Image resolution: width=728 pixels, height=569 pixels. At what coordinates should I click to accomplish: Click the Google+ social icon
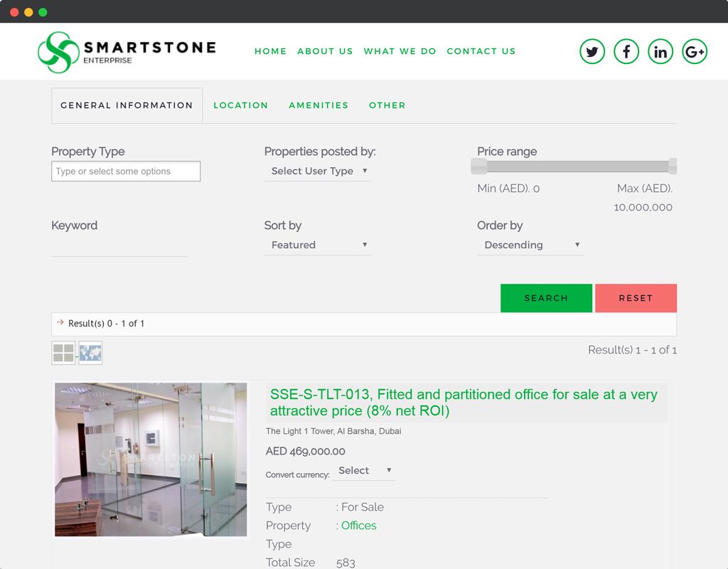[695, 51]
